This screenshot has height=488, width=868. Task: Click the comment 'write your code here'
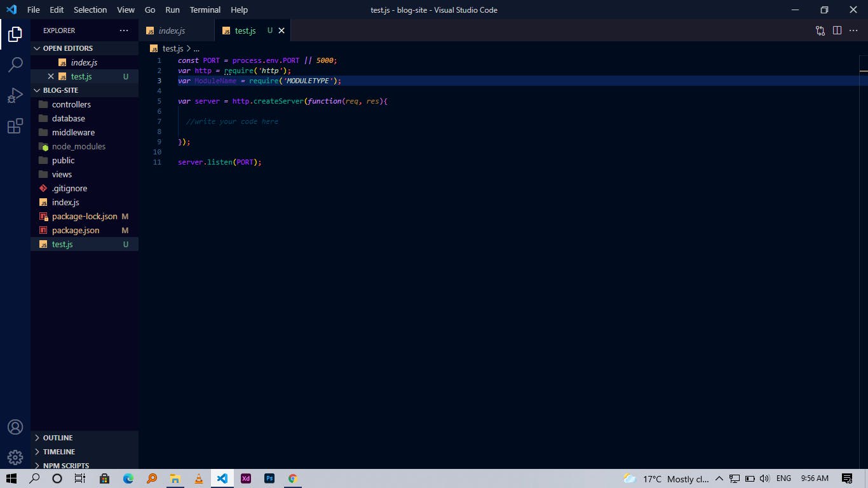pos(233,121)
